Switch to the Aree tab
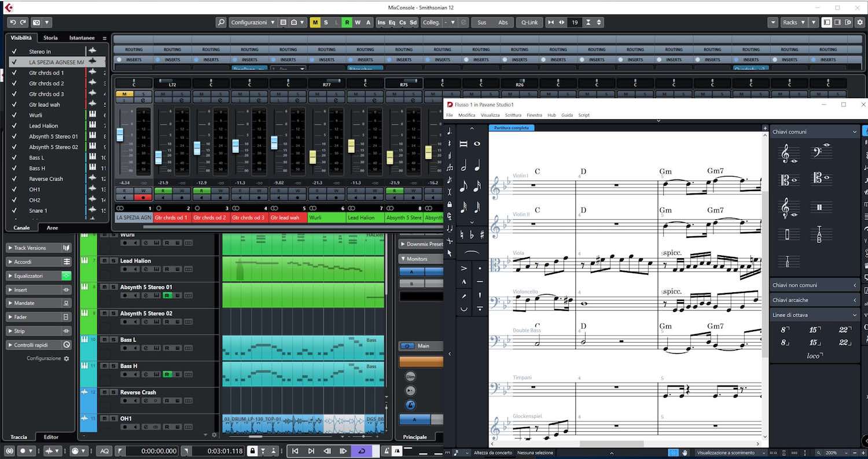 (52, 228)
